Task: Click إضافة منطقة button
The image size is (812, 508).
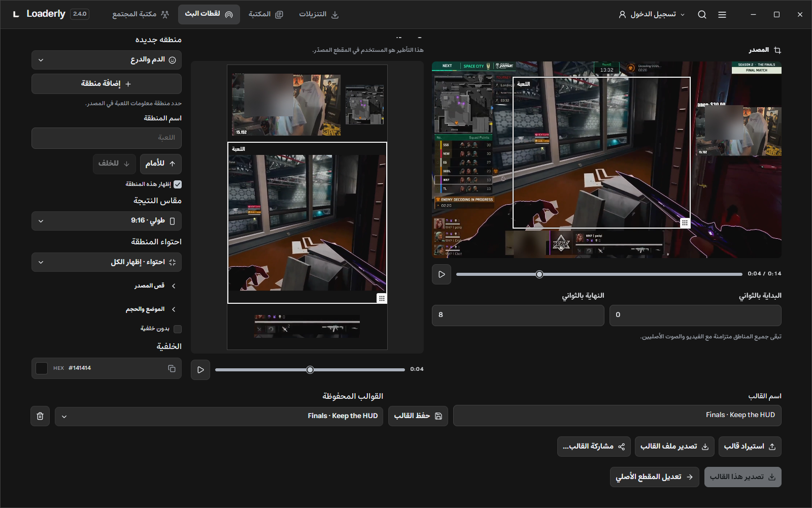Action: 107,84
